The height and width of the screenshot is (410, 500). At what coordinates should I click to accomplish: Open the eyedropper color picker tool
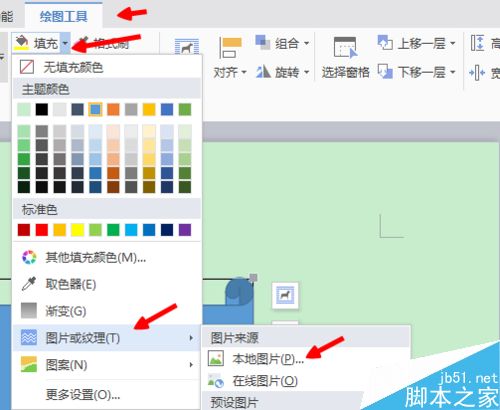29,284
